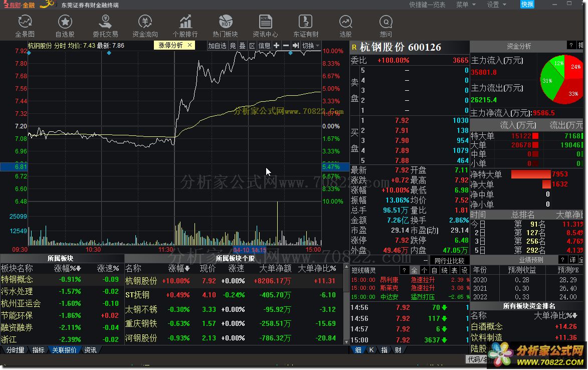The width and height of the screenshot is (588, 370).
Task: Open 选股 stock picker icon
Action: pos(345,26)
